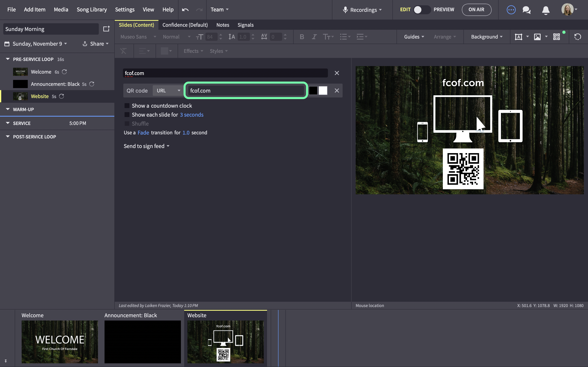Click the QR code insert icon
This screenshot has height=367, width=588.
tap(557, 37)
